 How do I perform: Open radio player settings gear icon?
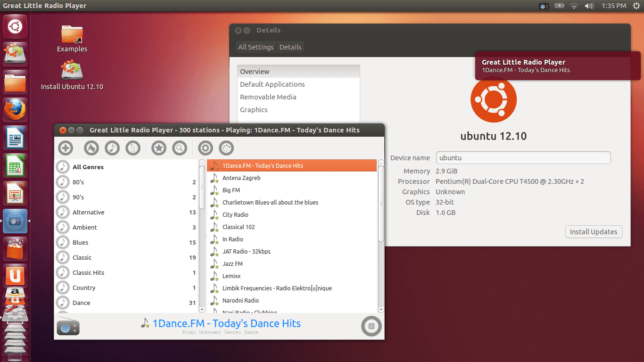click(x=206, y=148)
